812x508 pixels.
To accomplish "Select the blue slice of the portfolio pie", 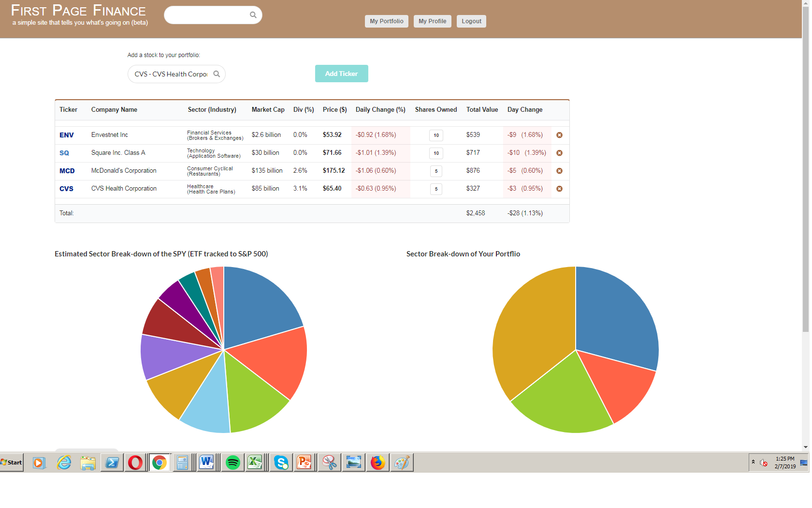I will (x=619, y=314).
